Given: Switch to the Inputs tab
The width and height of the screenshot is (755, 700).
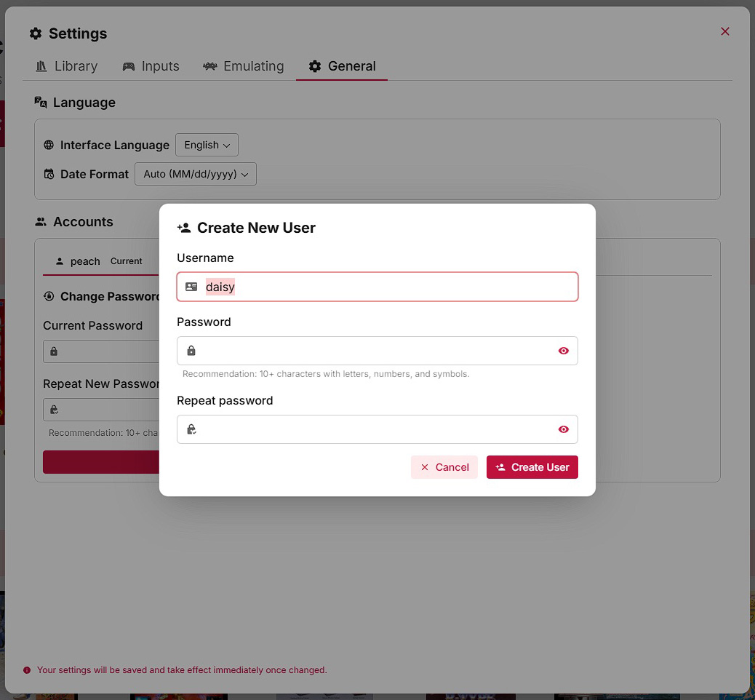Looking at the screenshot, I should [161, 65].
